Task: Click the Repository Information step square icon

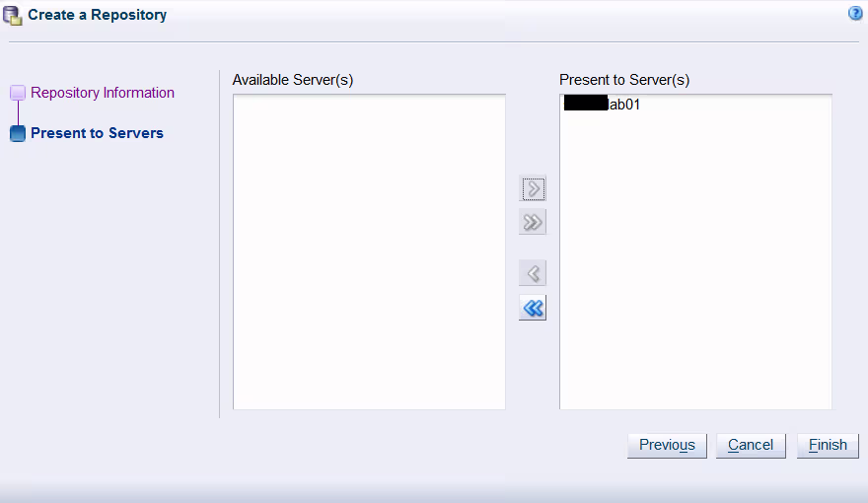Action: 18,93
